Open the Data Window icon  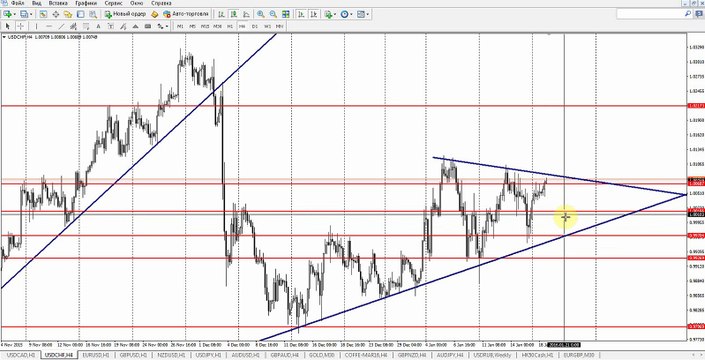[55, 14]
